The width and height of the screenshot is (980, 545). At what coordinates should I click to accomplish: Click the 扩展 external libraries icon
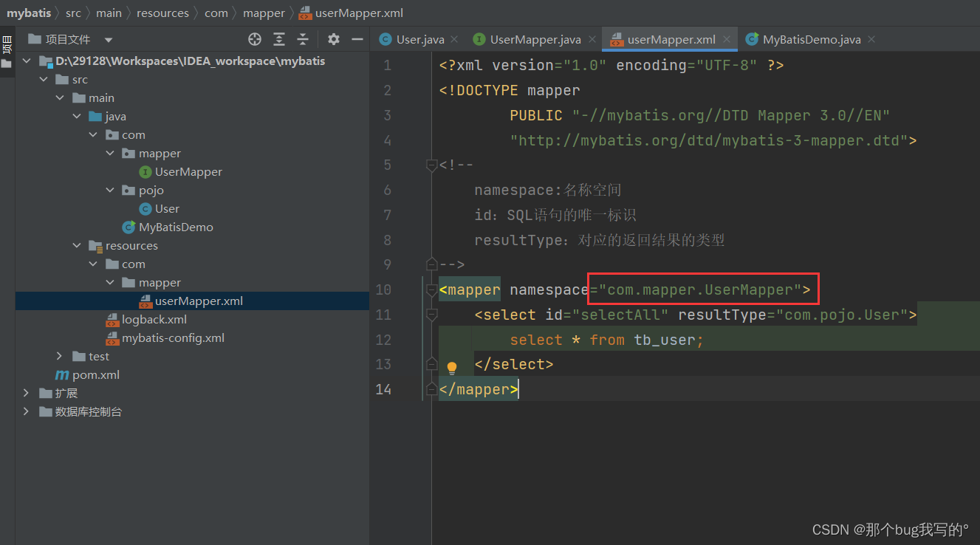tap(46, 394)
